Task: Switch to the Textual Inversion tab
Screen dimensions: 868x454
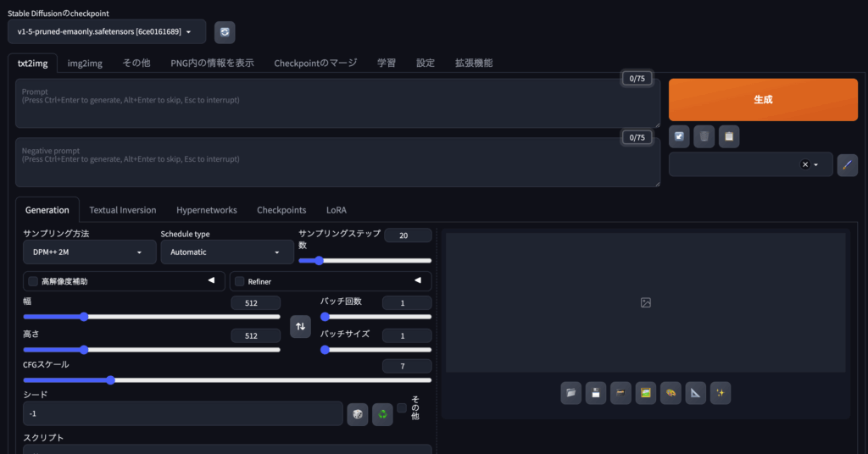Action: [123, 210]
